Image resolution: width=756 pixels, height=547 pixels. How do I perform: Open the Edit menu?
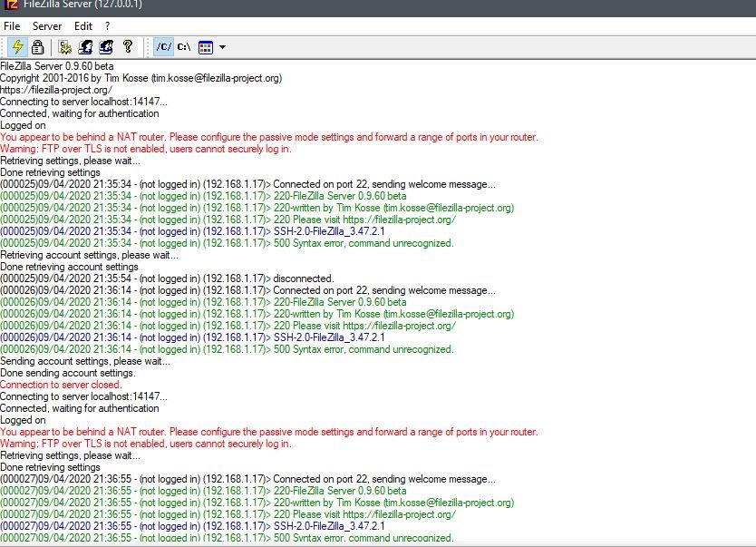pos(83,26)
